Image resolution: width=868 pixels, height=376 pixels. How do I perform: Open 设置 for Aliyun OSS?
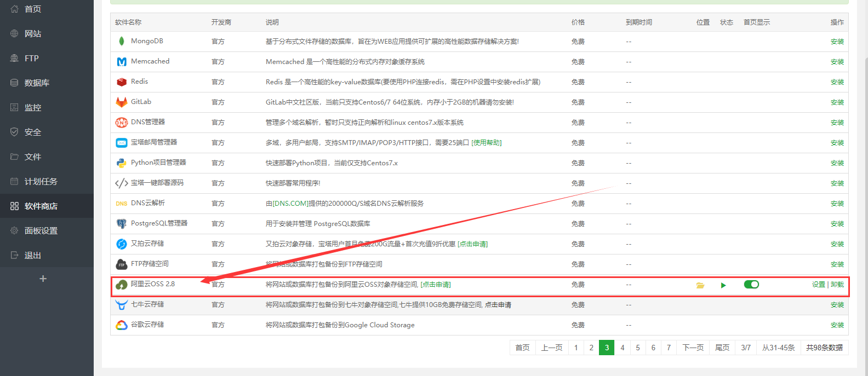tap(818, 285)
